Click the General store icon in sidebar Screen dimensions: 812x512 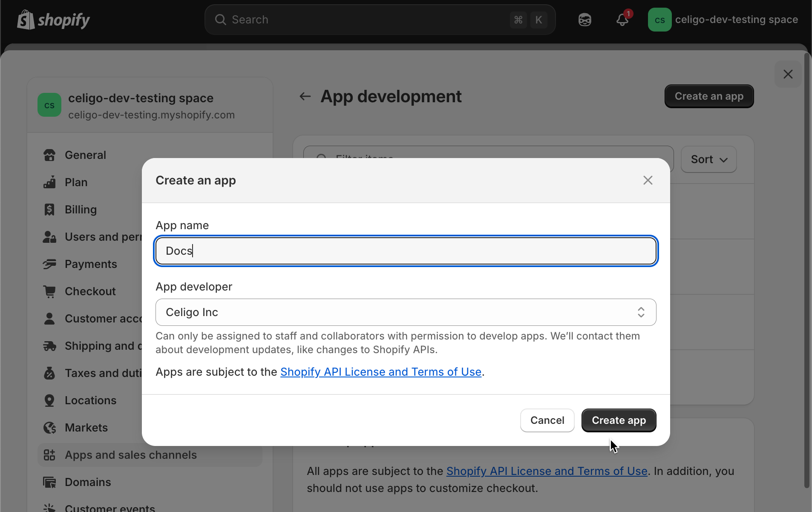tap(49, 155)
